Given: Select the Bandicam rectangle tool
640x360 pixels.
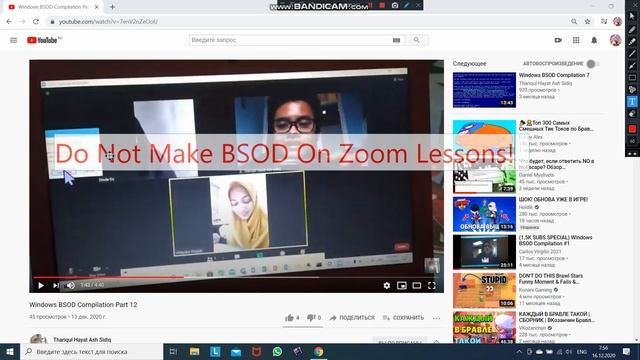Looking at the screenshot, I should [x=632, y=78].
